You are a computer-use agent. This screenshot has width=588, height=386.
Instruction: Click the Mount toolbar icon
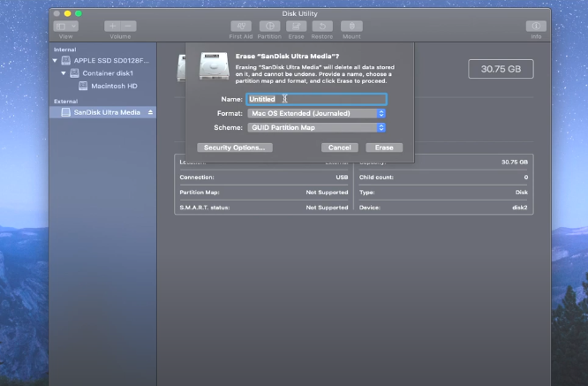point(351,26)
